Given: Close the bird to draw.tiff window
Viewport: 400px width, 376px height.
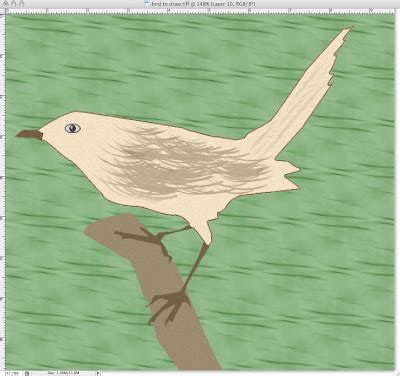Looking at the screenshot, I should click(x=5, y=4).
